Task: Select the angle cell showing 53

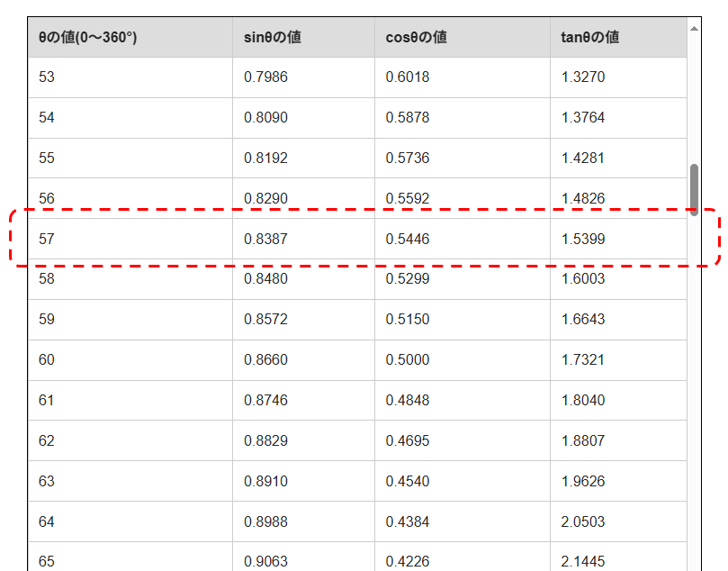Action: (47, 77)
